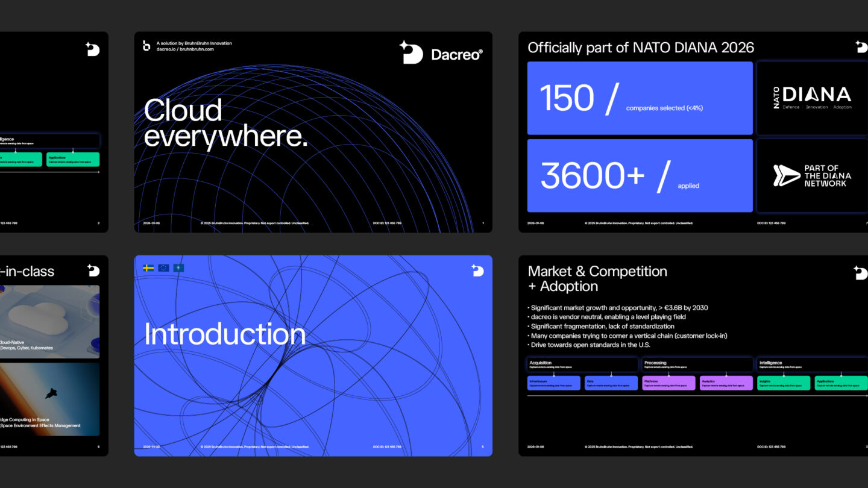Click the date on the Market & Competition slide

[x=535, y=447]
